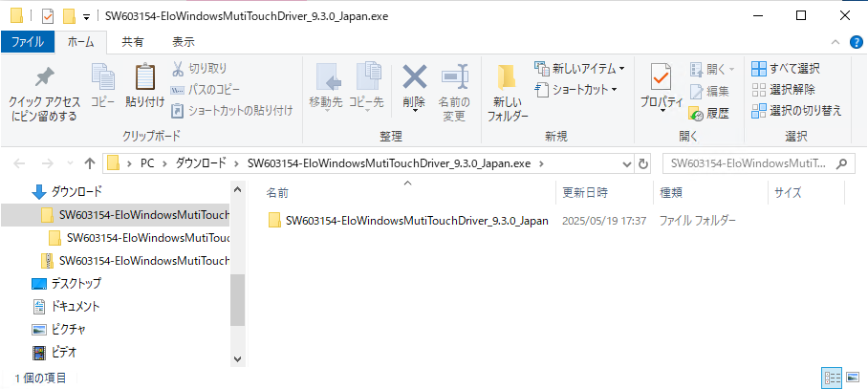Click the Delete (削除) red X icon

click(414, 80)
